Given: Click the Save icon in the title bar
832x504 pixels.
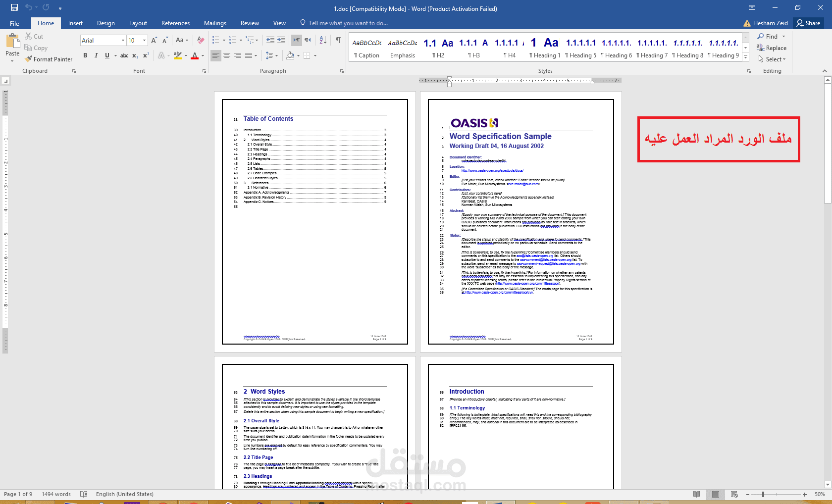Looking at the screenshot, I should 14,8.
